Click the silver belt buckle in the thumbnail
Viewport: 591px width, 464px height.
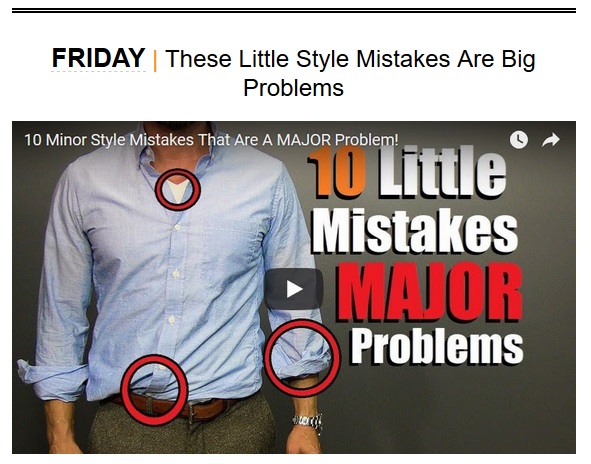point(192,410)
